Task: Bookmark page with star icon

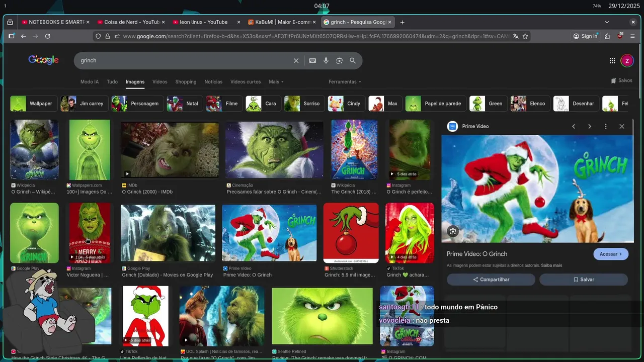Action: [525, 36]
